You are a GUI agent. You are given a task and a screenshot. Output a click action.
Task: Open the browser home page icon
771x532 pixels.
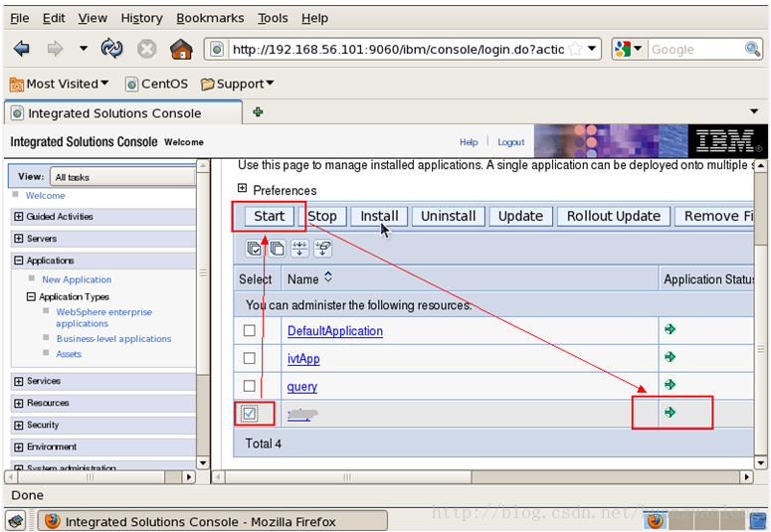pyautogui.click(x=181, y=49)
